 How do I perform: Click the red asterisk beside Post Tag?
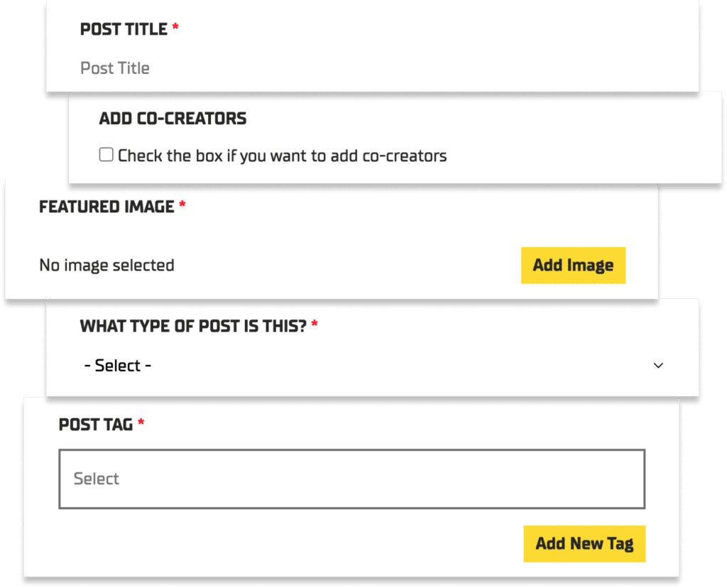tap(141, 423)
